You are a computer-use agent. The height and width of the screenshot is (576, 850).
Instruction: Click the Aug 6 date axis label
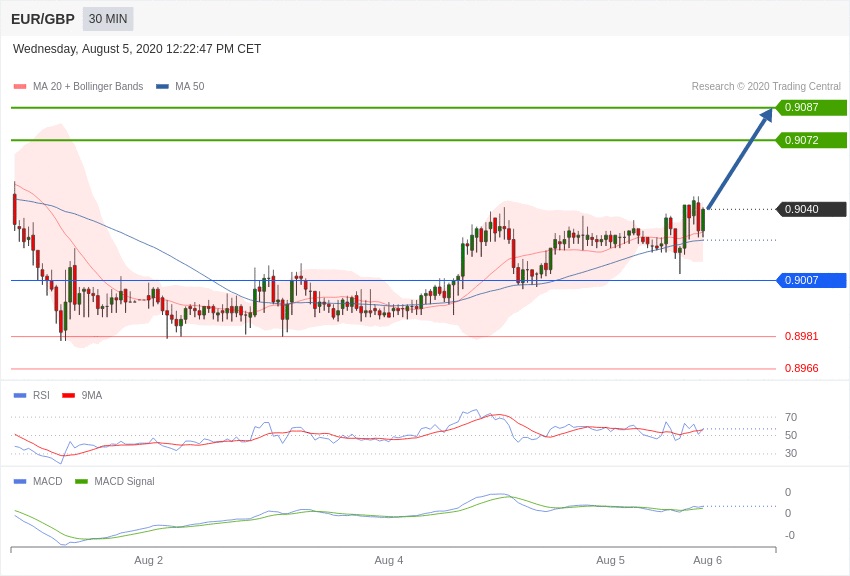707,560
